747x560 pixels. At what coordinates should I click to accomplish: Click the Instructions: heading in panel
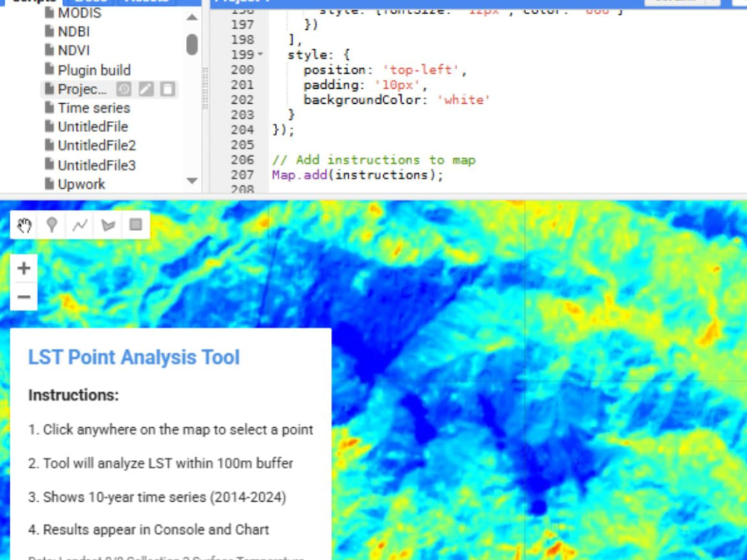click(x=73, y=395)
